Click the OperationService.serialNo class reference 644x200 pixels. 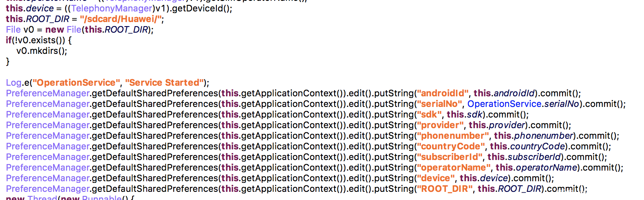coord(504,104)
